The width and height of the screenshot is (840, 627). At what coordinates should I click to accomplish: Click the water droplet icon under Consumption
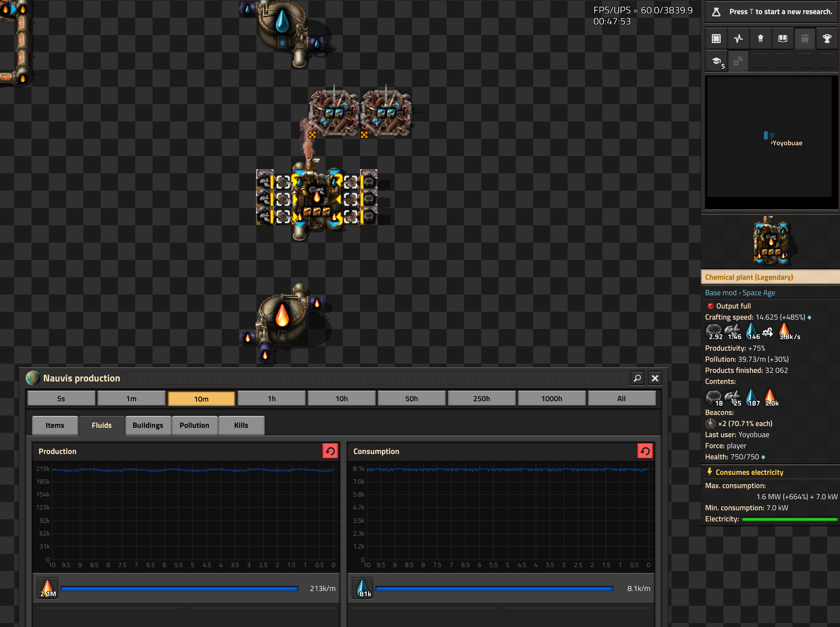click(x=363, y=588)
